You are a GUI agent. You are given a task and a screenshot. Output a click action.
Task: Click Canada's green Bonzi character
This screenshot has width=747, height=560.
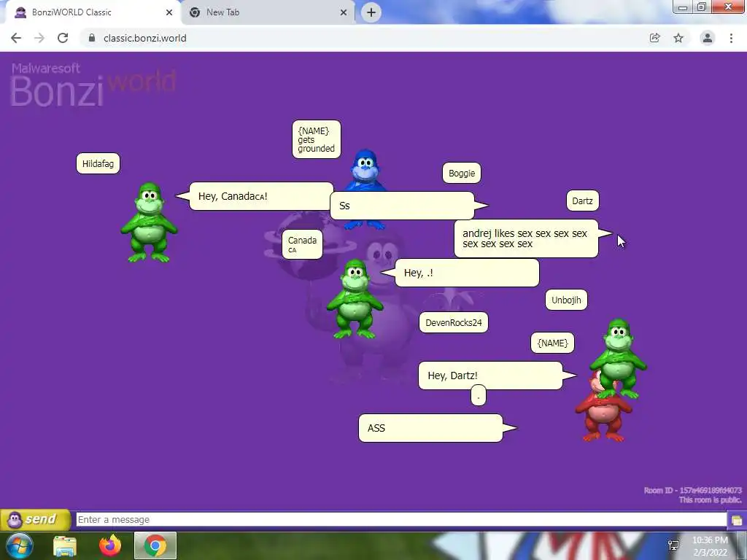pos(355,299)
